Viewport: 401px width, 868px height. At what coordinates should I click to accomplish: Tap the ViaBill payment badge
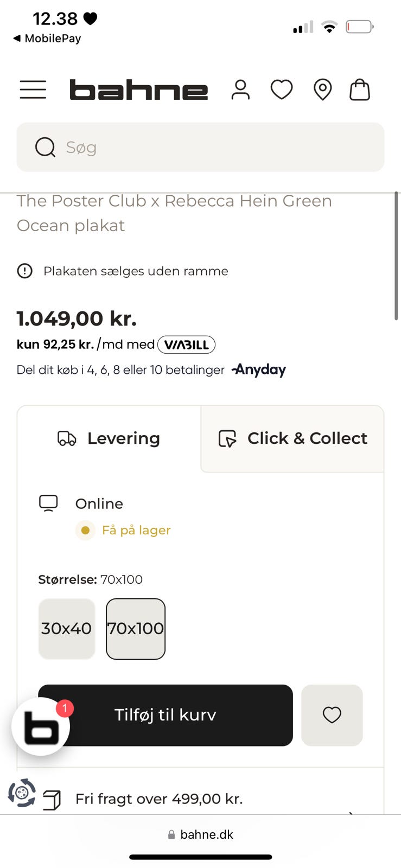[186, 344]
